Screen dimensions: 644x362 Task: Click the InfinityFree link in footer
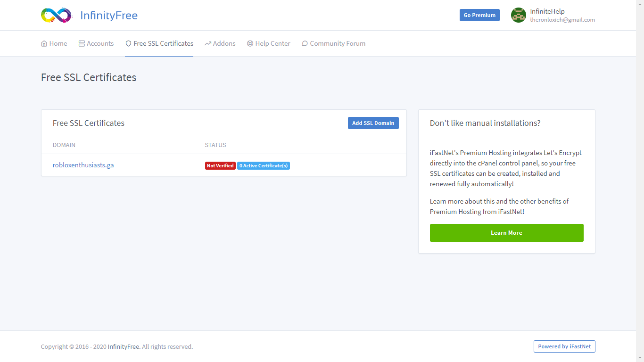[124, 346]
